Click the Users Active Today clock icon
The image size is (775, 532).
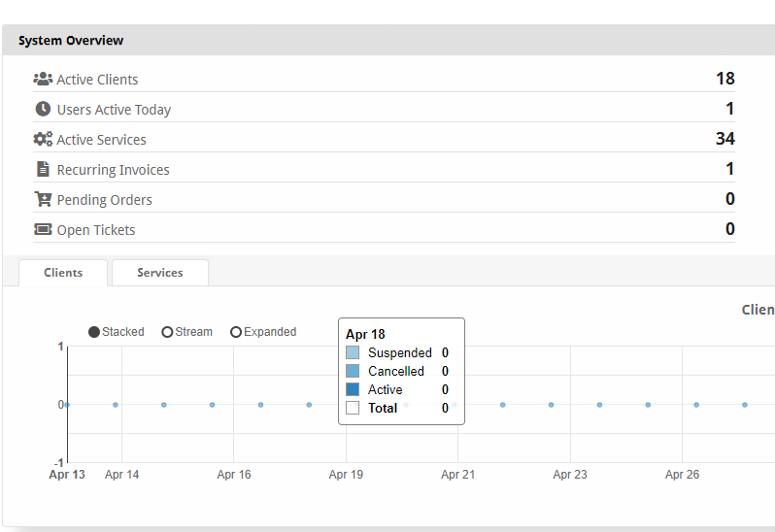coord(43,109)
